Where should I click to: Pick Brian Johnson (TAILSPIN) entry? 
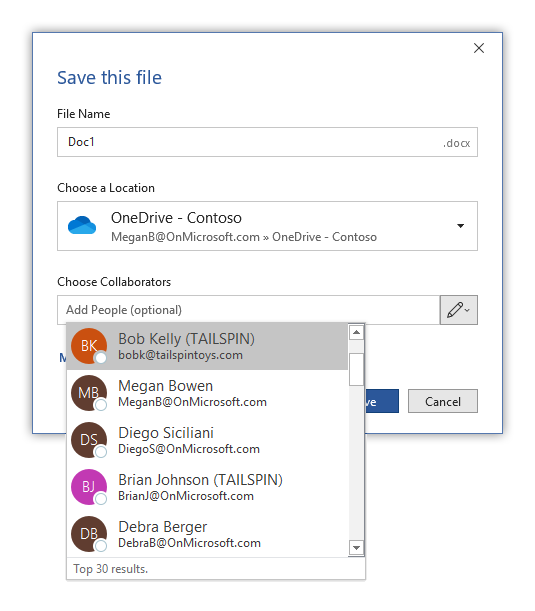click(x=207, y=487)
